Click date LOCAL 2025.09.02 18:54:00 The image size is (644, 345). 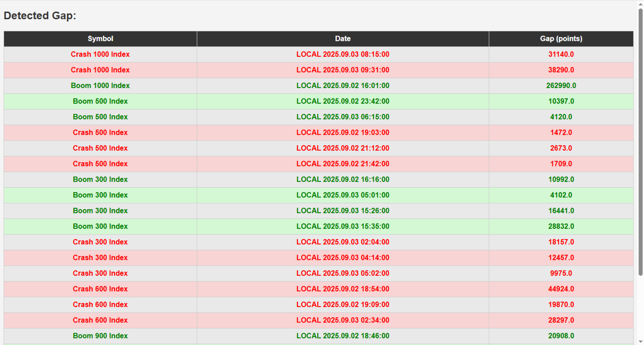pyautogui.click(x=343, y=289)
